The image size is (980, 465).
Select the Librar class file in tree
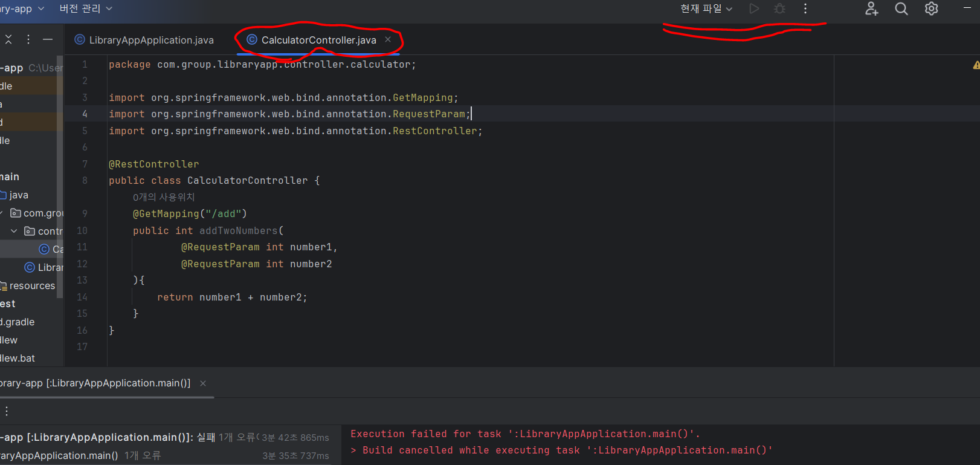44,267
